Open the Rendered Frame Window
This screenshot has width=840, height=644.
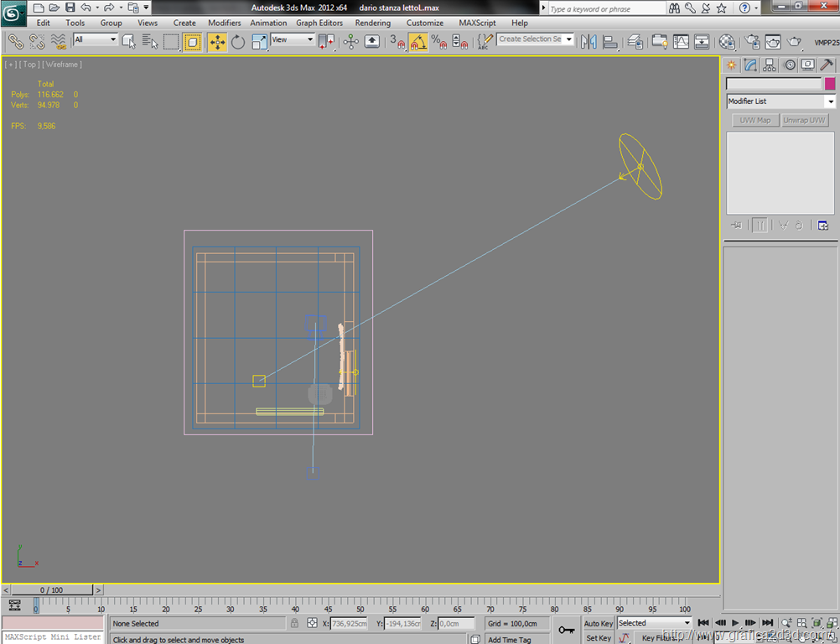pyautogui.click(x=773, y=42)
